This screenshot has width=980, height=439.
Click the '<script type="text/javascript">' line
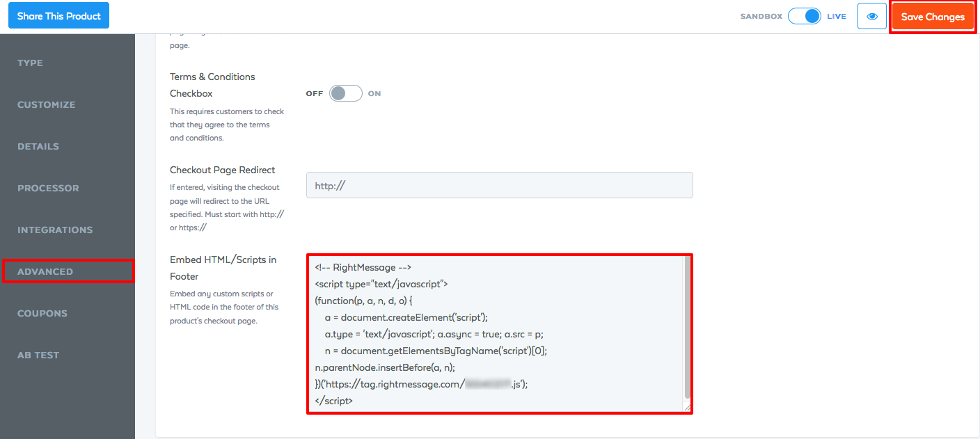tap(381, 284)
